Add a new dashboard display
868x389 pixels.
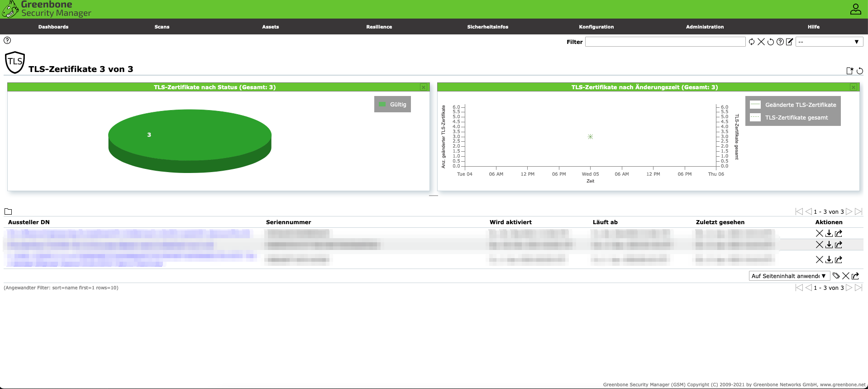[850, 71]
